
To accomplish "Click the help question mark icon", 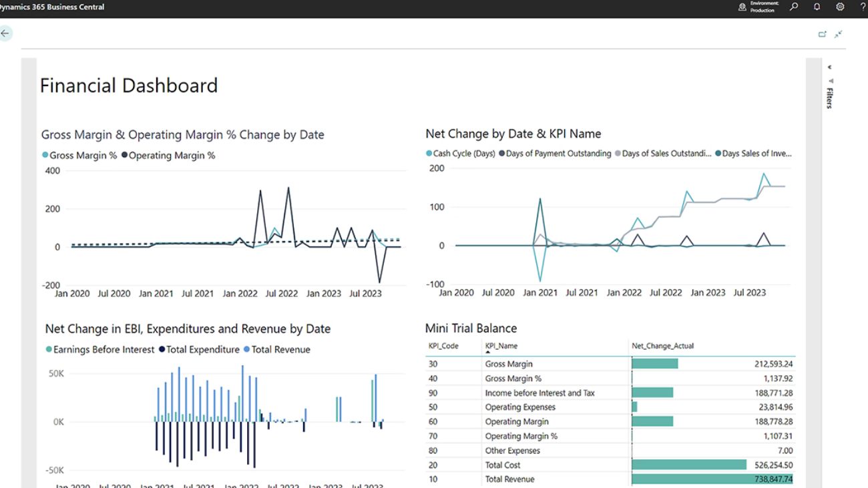I will [x=863, y=7].
